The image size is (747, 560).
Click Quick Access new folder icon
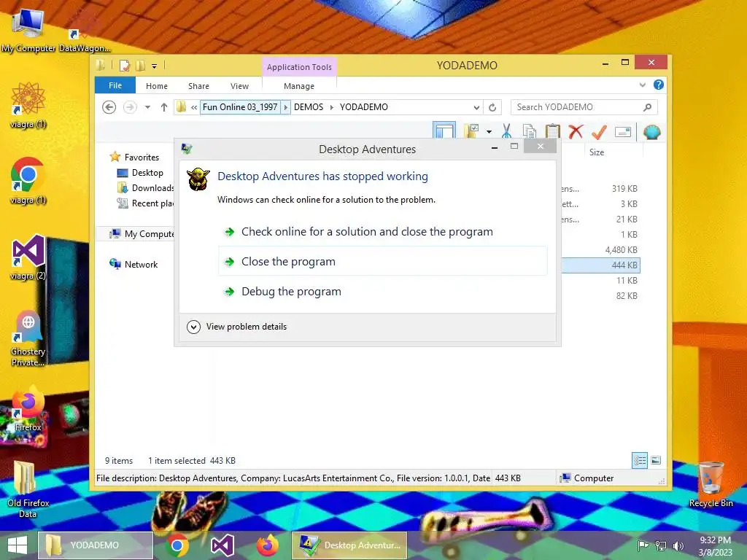point(140,65)
